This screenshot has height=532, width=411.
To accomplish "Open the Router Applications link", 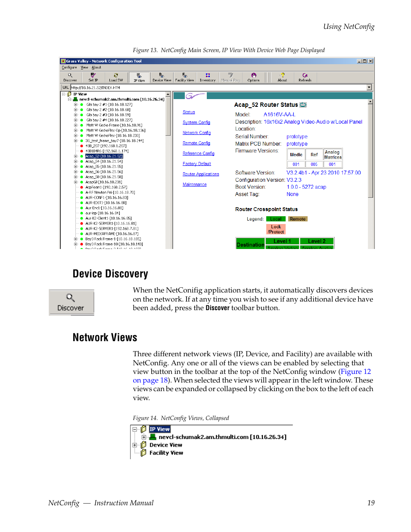I will [x=201, y=174].
